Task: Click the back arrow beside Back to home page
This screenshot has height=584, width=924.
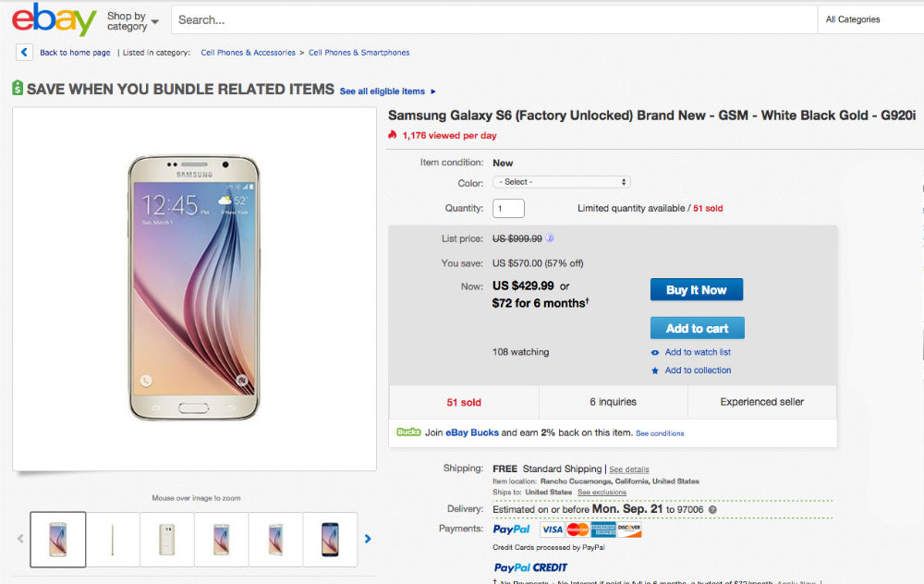Action: pyautogui.click(x=23, y=53)
